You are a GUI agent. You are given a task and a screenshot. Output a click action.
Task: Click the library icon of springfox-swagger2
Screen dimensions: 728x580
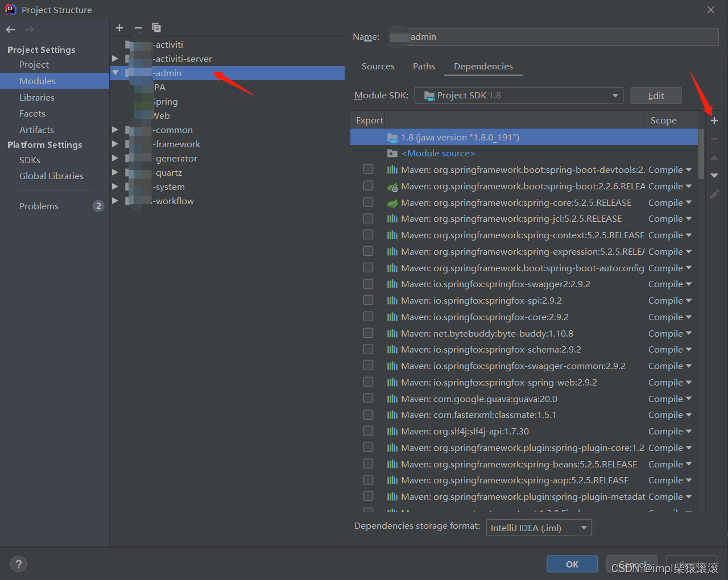pyautogui.click(x=392, y=284)
